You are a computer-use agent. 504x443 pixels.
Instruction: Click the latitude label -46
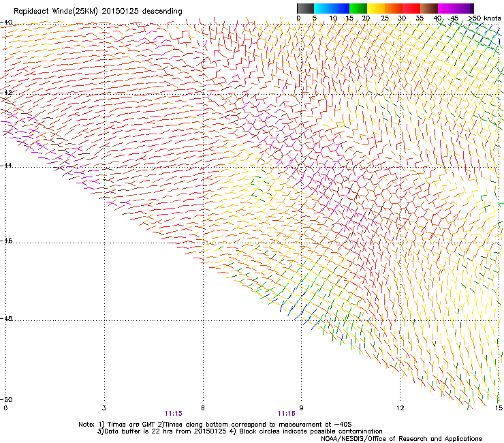point(6,241)
